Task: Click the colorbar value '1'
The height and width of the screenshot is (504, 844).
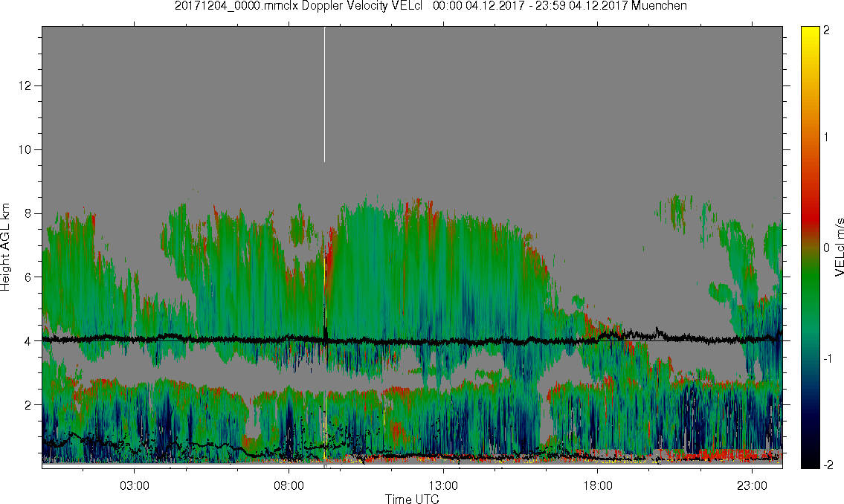Action: coord(827,138)
